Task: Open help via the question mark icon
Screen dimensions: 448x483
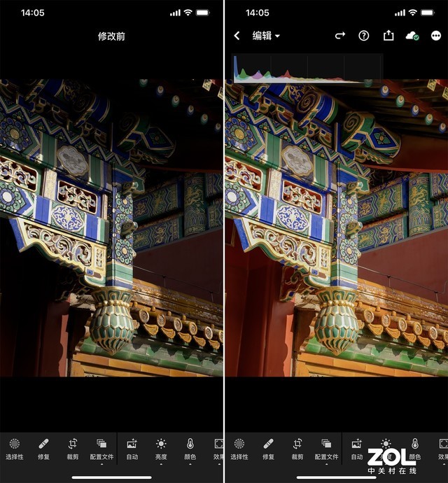Action: click(x=364, y=36)
